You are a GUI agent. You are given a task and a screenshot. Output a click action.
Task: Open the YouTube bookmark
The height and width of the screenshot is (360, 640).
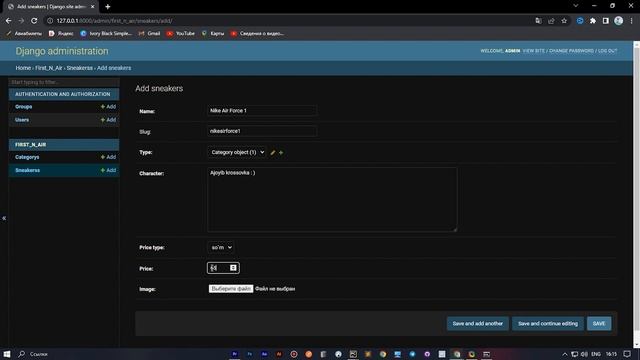pyautogui.click(x=181, y=33)
